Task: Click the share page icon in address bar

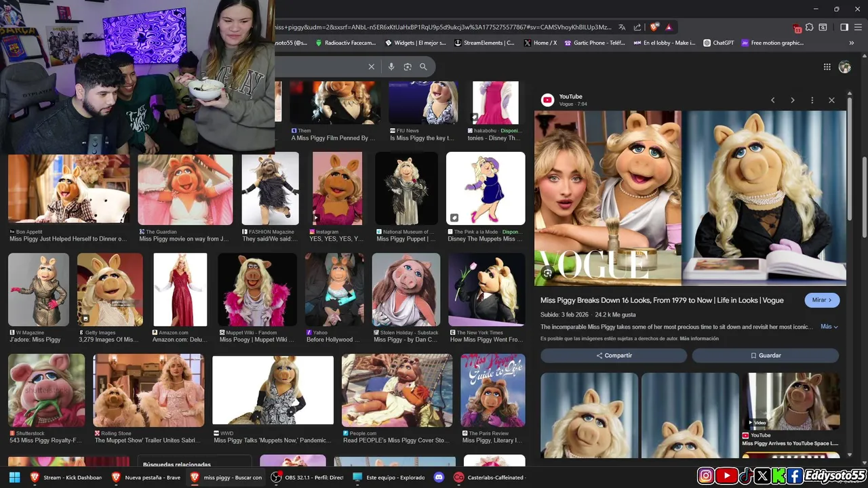Action: click(x=637, y=27)
